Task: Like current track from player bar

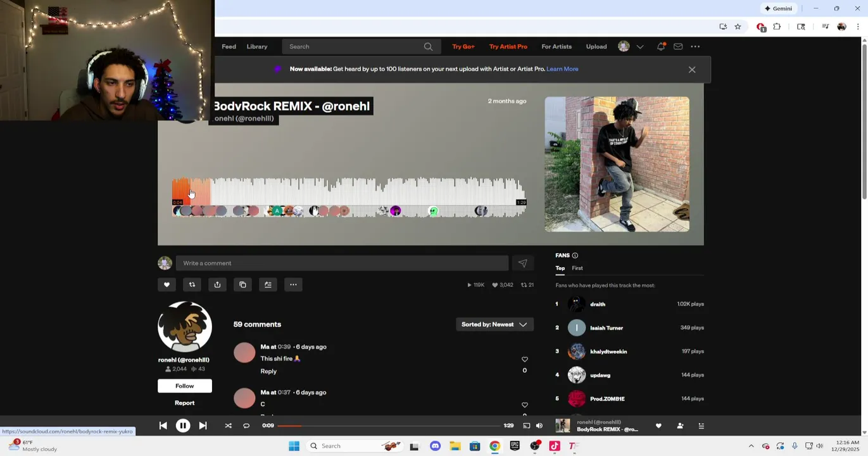Action: 658,426
